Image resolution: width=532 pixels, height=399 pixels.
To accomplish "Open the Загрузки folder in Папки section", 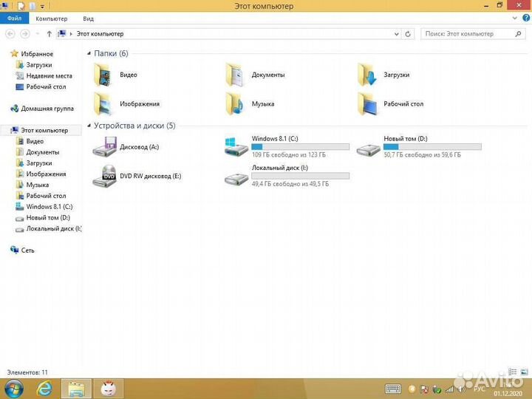I will pyautogui.click(x=367, y=75).
